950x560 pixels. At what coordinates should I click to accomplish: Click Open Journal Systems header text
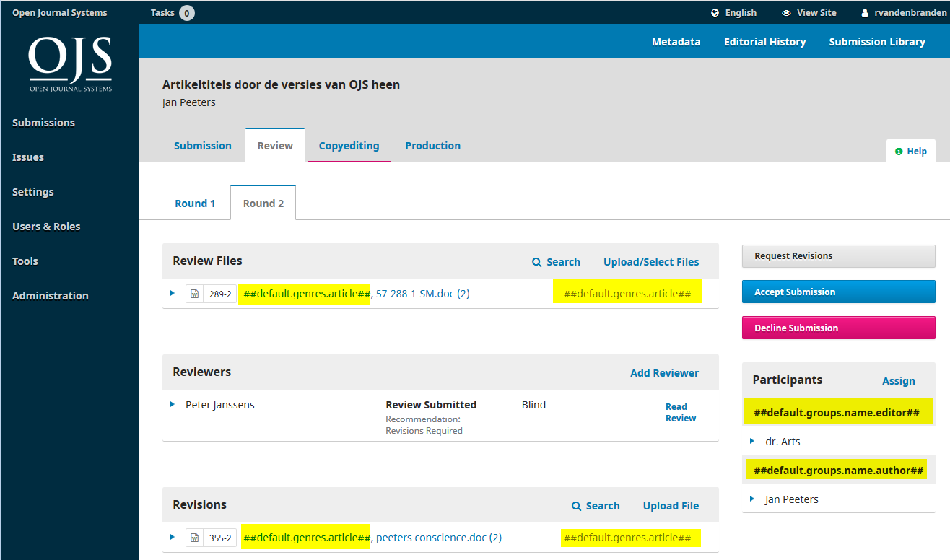click(x=60, y=13)
